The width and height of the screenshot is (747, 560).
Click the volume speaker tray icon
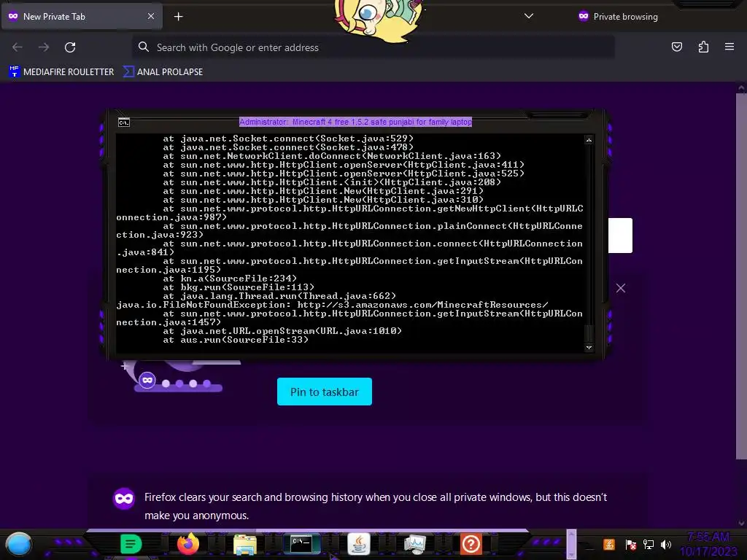(666, 544)
